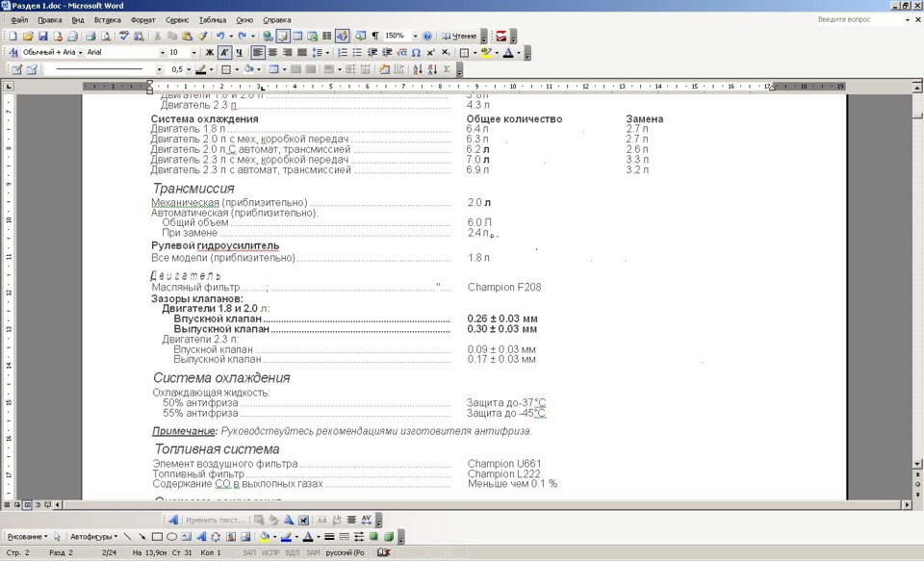
Task: Click the vertical scrollbar down arrow
Action: [x=917, y=465]
